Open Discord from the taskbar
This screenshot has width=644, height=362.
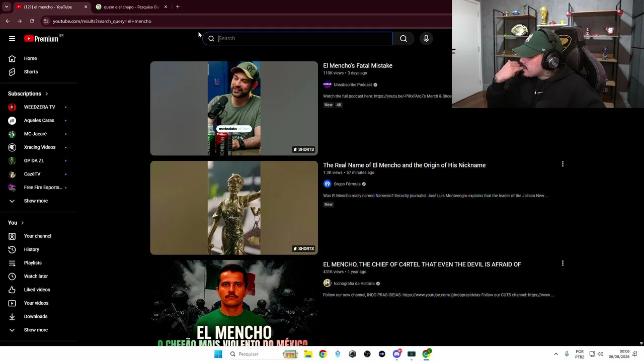click(x=397, y=354)
